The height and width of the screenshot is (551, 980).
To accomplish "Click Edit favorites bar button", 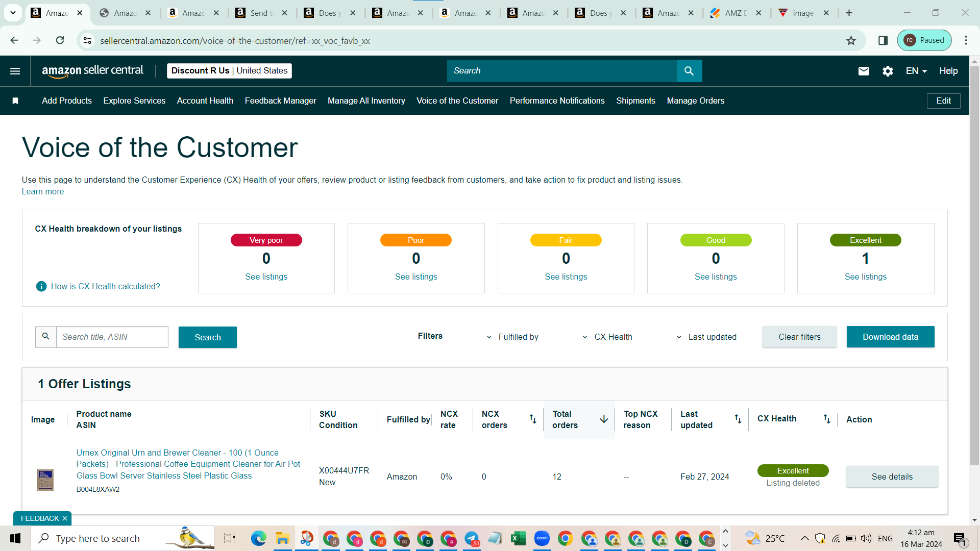I will (x=943, y=101).
